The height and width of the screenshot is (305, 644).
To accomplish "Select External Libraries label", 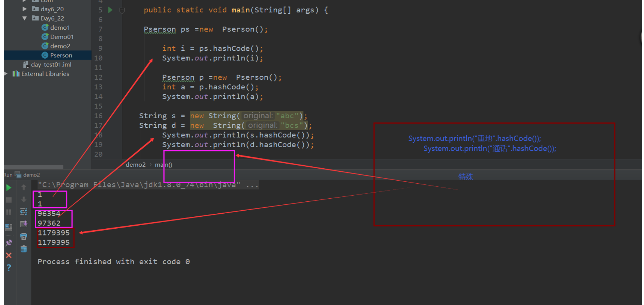I will coord(45,74).
